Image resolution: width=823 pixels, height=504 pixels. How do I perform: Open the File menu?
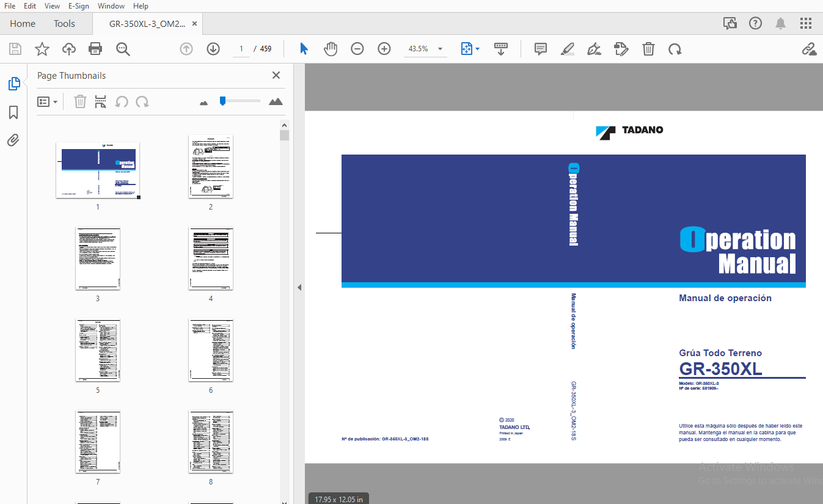[10, 5]
